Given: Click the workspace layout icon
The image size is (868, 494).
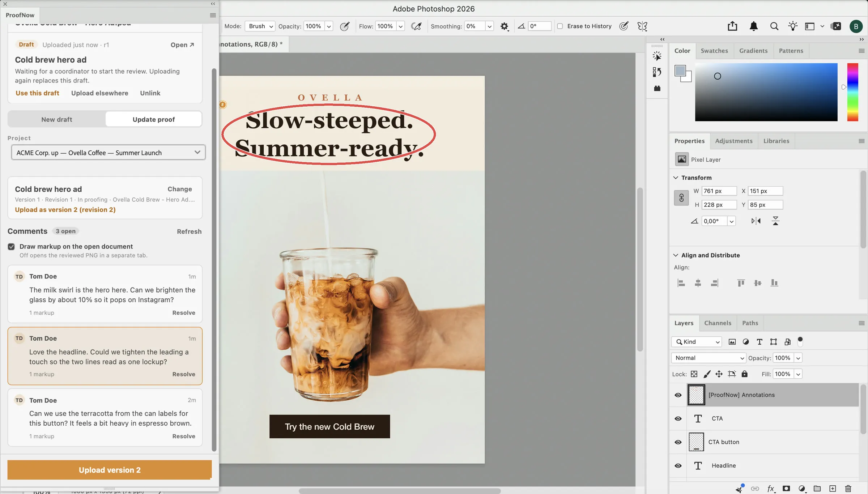Looking at the screenshot, I should tap(809, 26).
